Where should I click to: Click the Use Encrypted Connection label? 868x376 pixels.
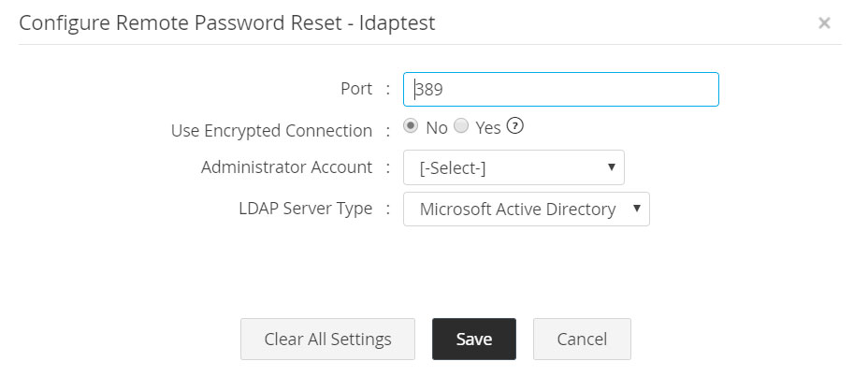[271, 131]
